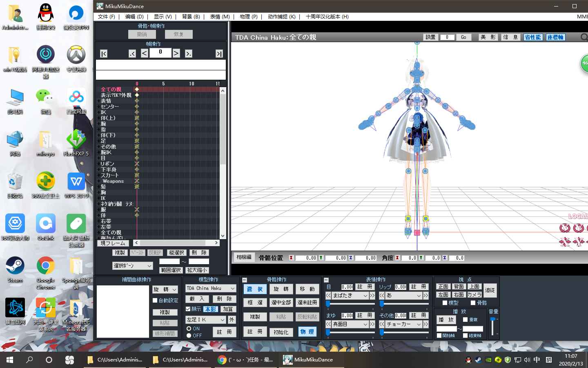This screenshot has width=588, height=368.
Task: Open Google Chrome desktop shortcut
Action: pos(46,272)
